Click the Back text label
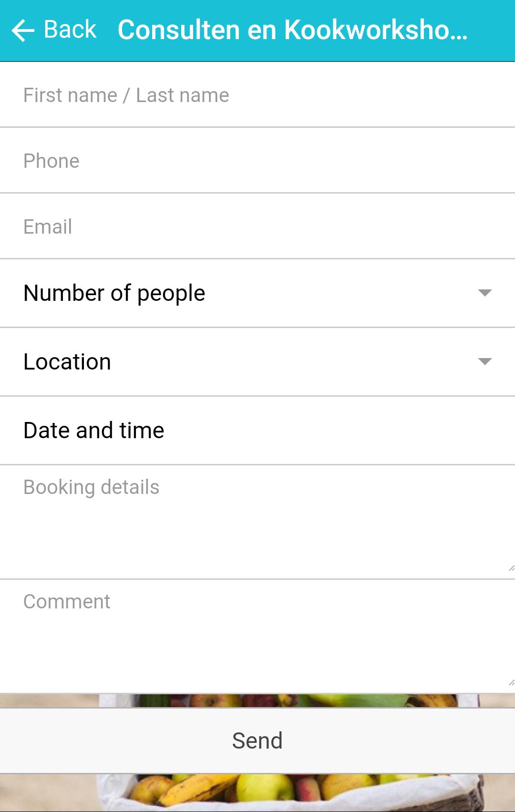Screen dimensions: 515x812 (x=70, y=30)
